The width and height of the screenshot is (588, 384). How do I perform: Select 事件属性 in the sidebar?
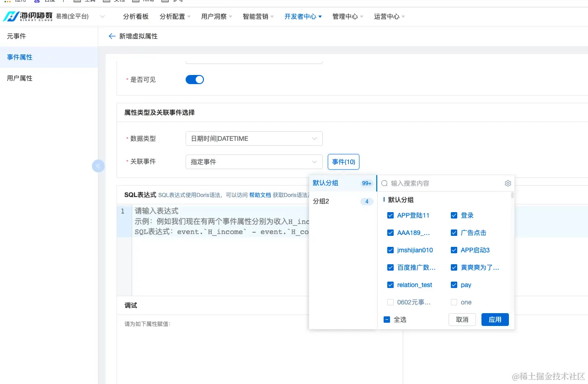click(x=49, y=57)
